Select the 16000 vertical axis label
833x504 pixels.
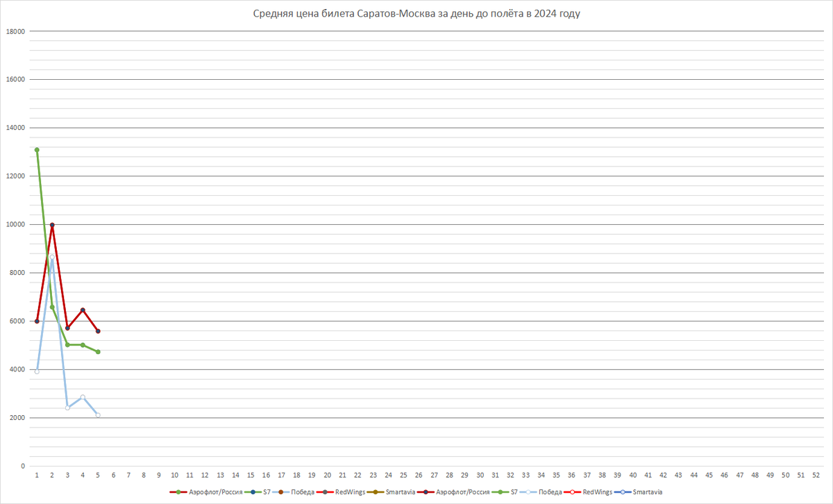pos(15,79)
